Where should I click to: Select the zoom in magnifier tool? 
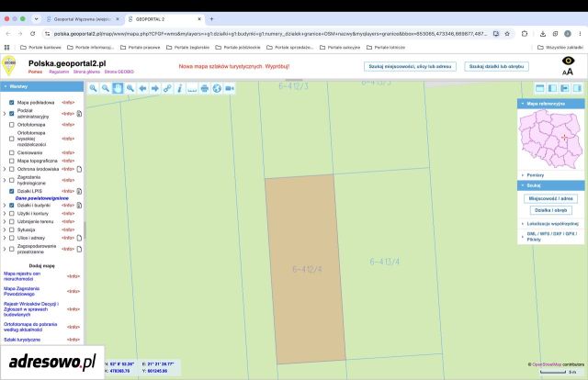(93, 88)
